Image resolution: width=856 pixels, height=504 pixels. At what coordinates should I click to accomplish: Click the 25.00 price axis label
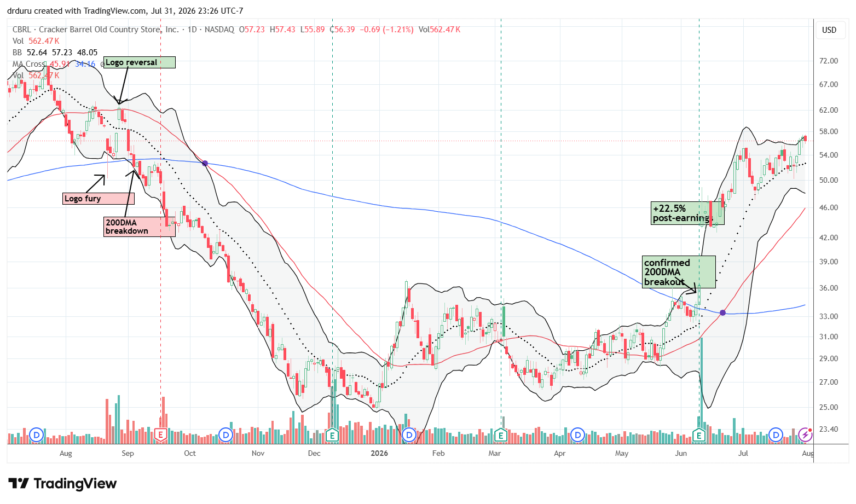tap(829, 407)
